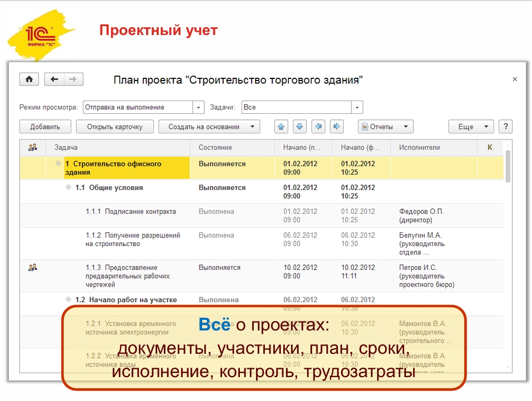This screenshot has width=532, height=401.
Task: Click the left arrow outdent task icon
Action: (318, 127)
